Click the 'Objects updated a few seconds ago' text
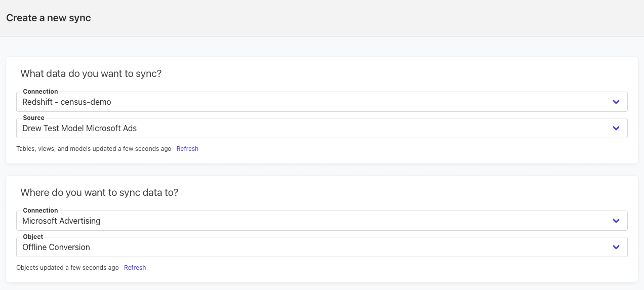 (67, 268)
